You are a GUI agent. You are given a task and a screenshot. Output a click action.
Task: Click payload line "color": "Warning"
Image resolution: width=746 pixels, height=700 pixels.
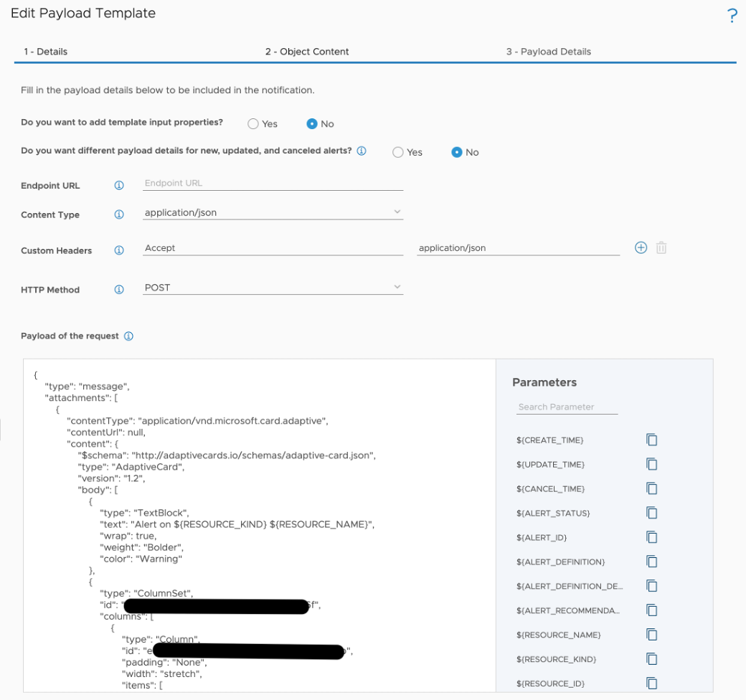point(141,559)
